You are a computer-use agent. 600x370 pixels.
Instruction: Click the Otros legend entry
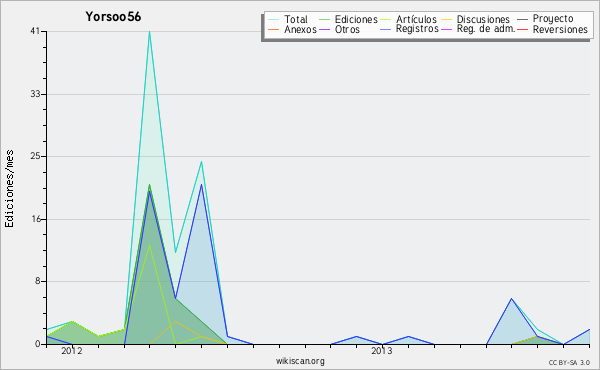click(x=347, y=29)
